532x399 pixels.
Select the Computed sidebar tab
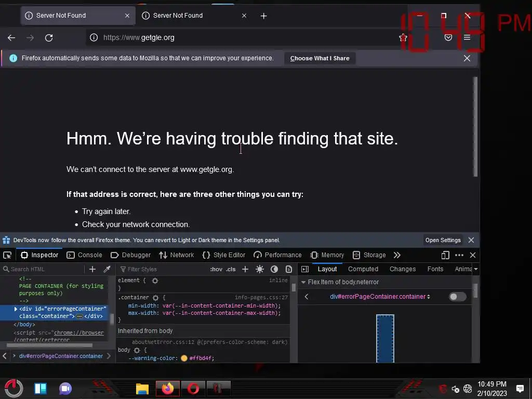tap(363, 269)
